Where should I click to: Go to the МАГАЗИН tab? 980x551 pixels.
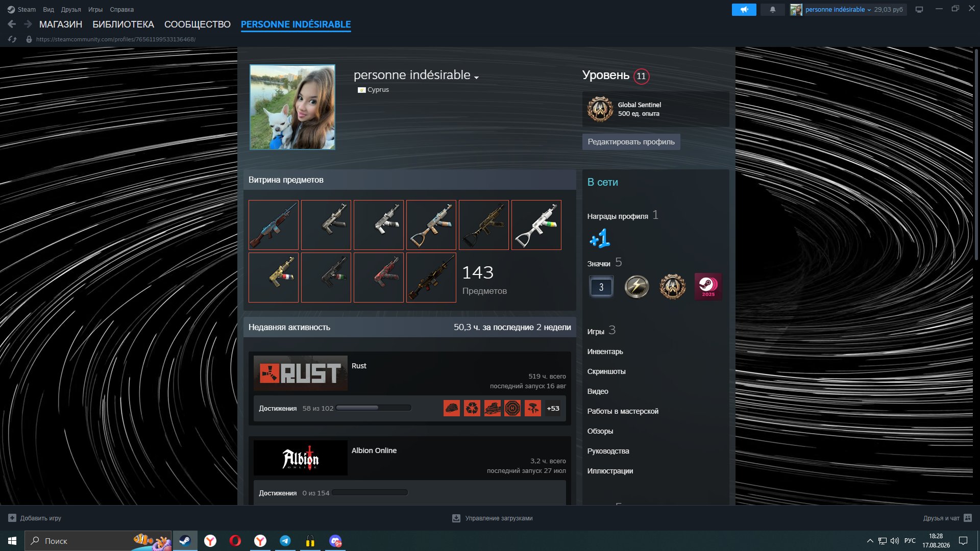61,24
